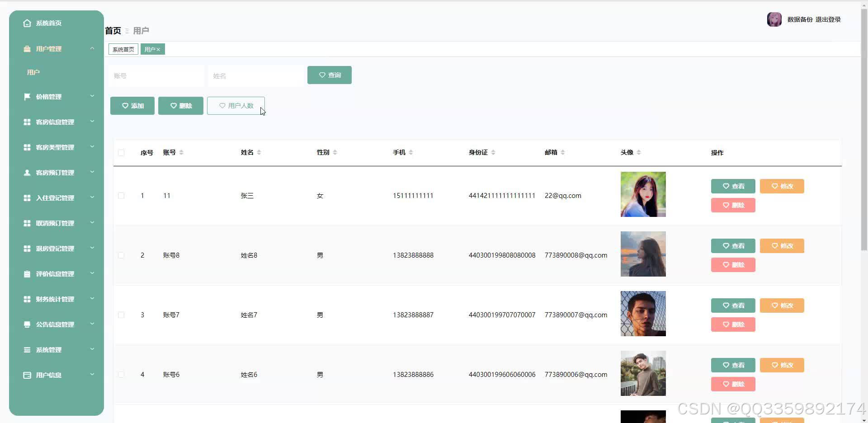This screenshot has width=868, height=423.
Task: Expand the 用户信息 menu chevron
Action: (x=92, y=374)
